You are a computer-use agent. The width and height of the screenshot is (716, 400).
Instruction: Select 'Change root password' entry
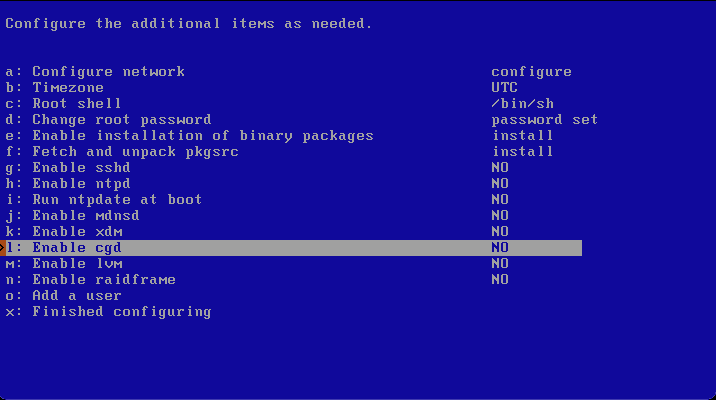pyautogui.click(x=108, y=120)
